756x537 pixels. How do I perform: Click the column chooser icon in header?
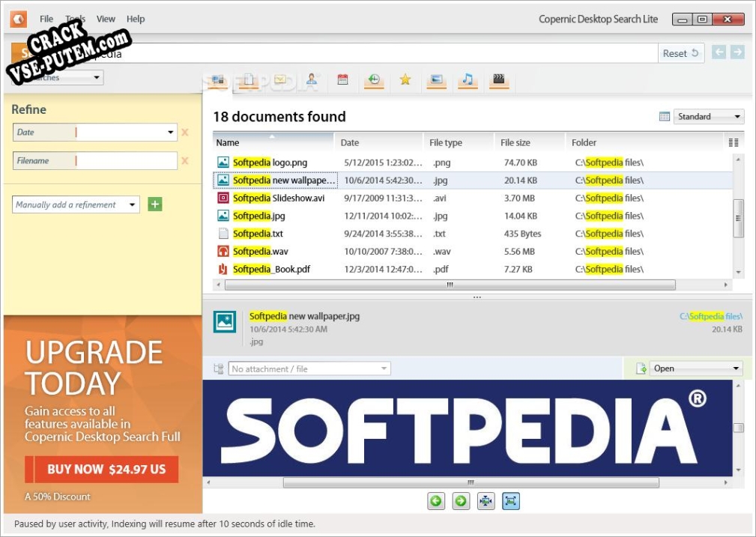point(734,142)
